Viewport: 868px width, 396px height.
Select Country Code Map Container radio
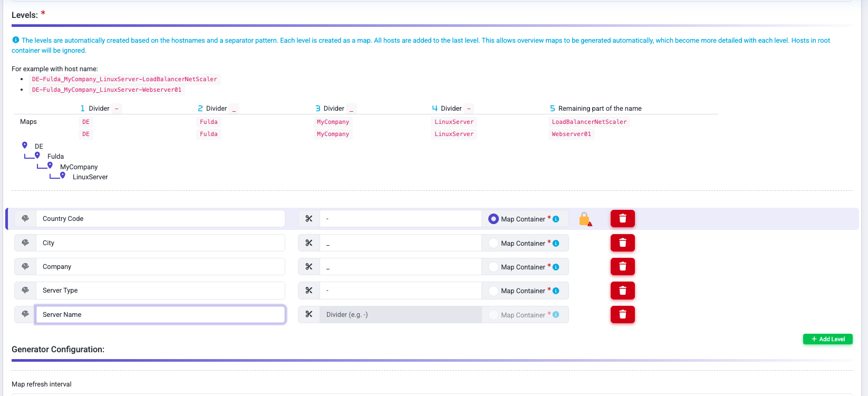coord(493,219)
